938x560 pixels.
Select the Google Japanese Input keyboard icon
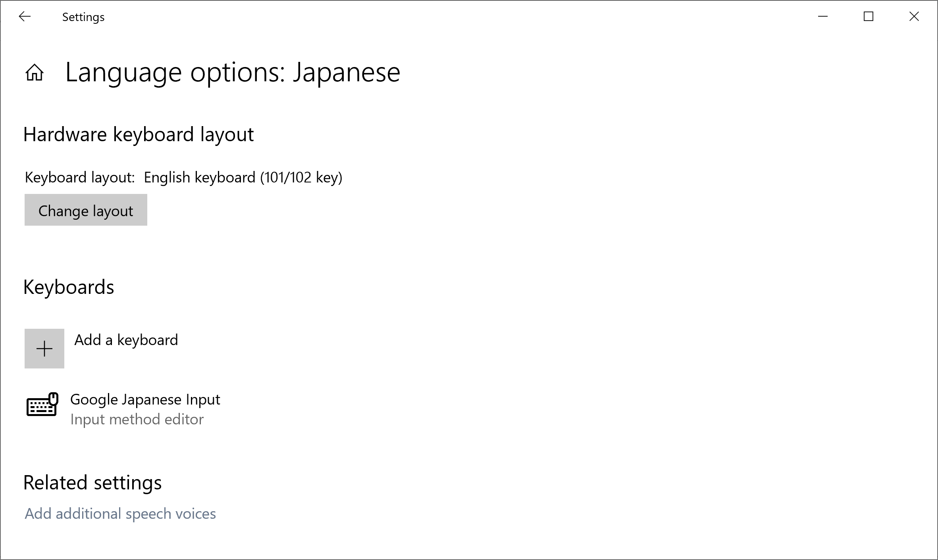click(x=42, y=405)
